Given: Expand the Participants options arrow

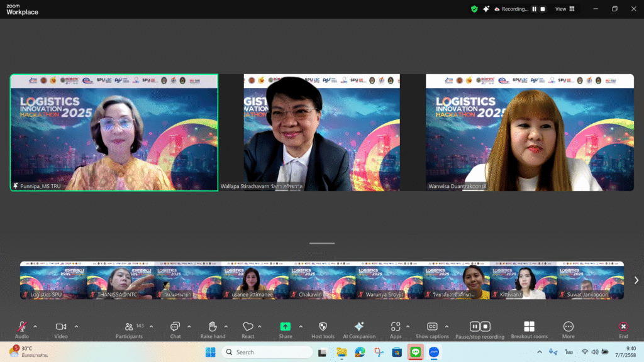Looking at the screenshot, I should (151, 327).
